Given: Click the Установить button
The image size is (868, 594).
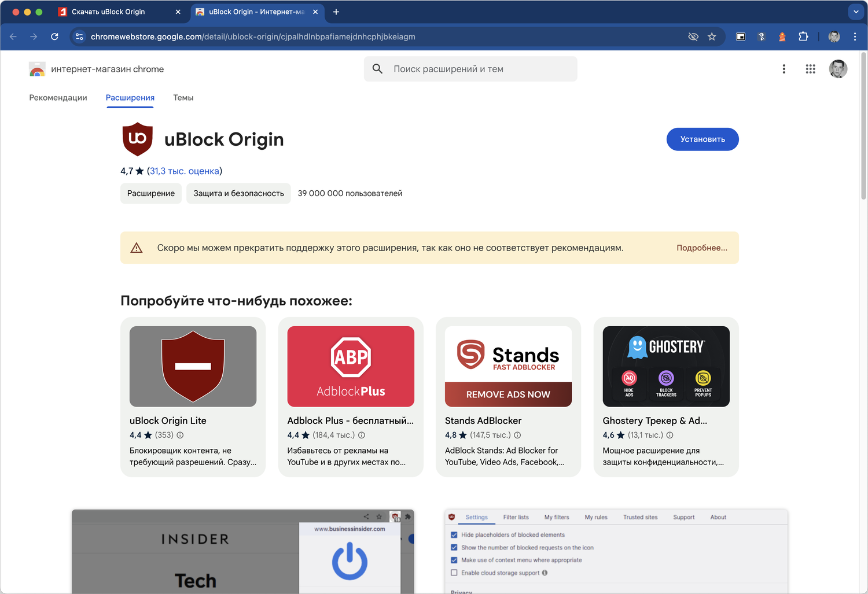Looking at the screenshot, I should [x=703, y=139].
